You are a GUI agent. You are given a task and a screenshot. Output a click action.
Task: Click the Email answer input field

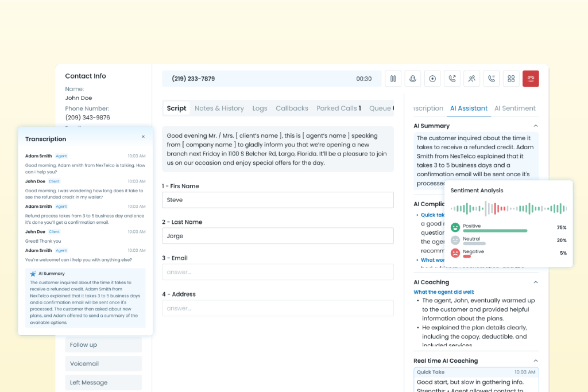coord(278,272)
